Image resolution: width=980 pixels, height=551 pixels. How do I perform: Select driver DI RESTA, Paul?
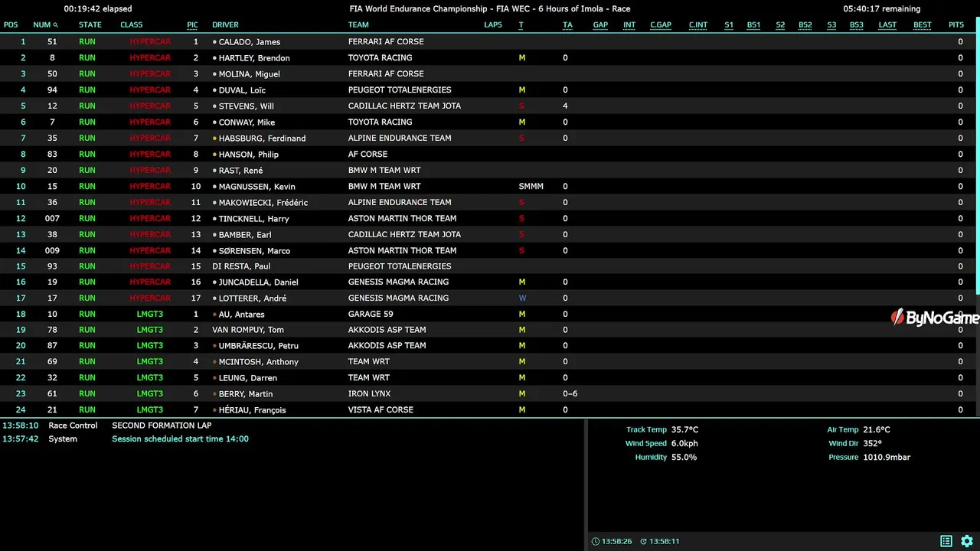241,266
